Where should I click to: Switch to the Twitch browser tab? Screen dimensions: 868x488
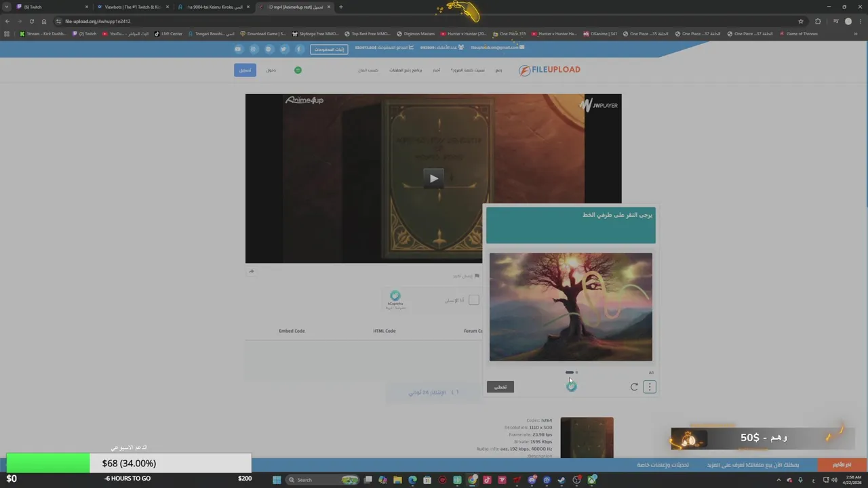pos(51,7)
